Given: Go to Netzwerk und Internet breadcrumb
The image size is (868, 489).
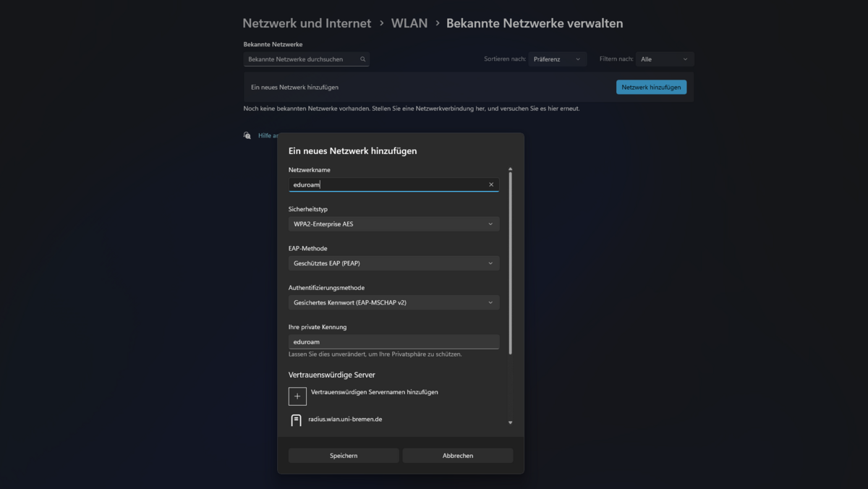Looking at the screenshot, I should tap(307, 23).
